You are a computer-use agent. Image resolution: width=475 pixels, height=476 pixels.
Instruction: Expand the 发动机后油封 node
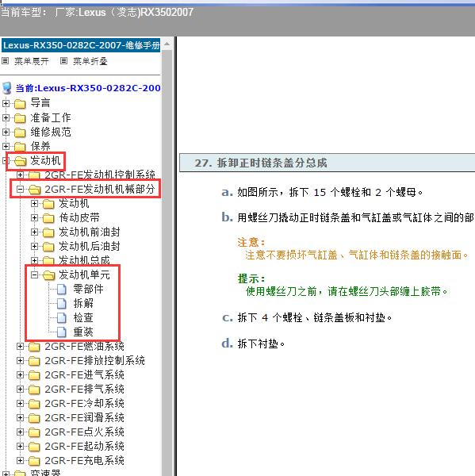(35, 246)
